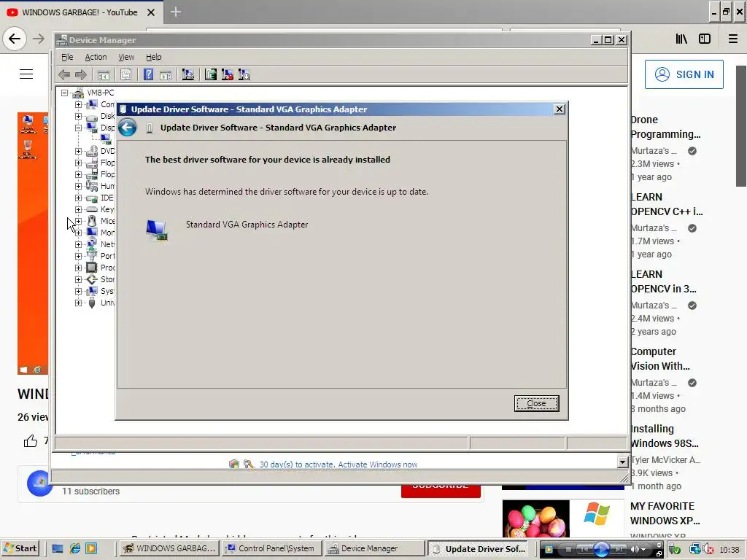Click play in the taskbar media player toolbar
This screenshot has width=747, height=560.
pyautogui.click(x=601, y=549)
